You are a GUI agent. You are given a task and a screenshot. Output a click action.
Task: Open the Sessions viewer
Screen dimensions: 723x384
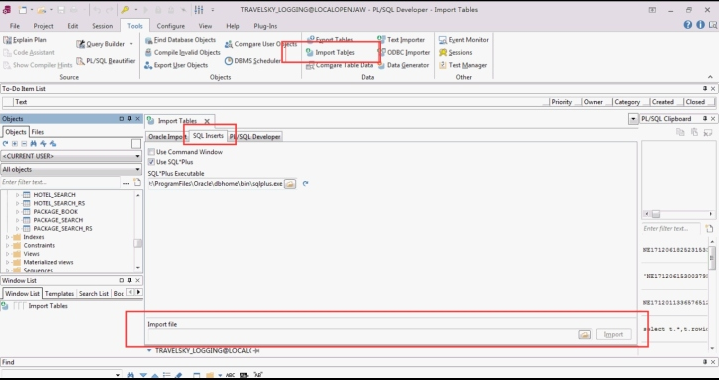456,53
